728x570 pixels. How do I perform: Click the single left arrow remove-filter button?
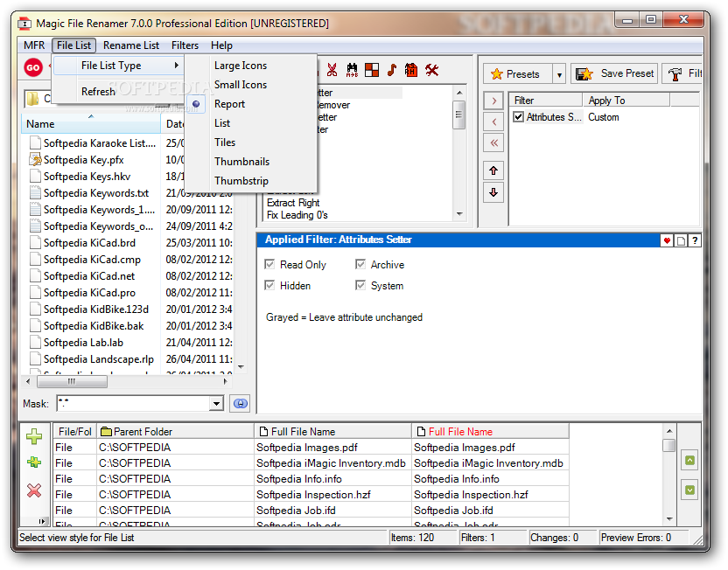point(493,122)
